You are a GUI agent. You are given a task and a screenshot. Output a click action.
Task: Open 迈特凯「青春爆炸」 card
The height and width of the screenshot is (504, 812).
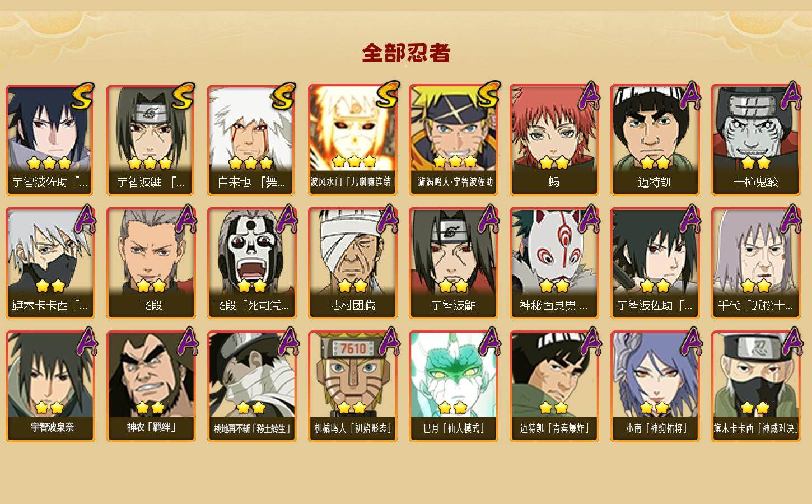click(x=554, y=386)
